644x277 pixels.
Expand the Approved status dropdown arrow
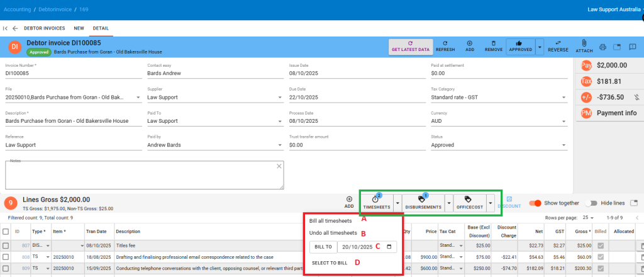pyautogui.click(x=540, y=47)
